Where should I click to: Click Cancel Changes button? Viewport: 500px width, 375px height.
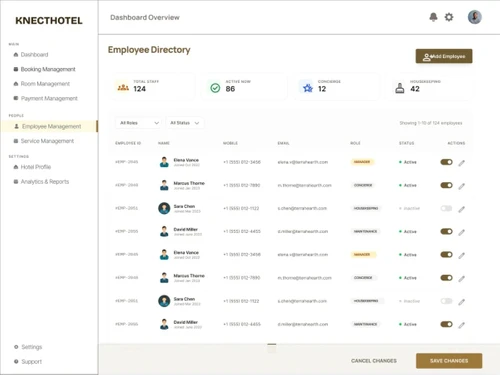click(x=374, y=361)
